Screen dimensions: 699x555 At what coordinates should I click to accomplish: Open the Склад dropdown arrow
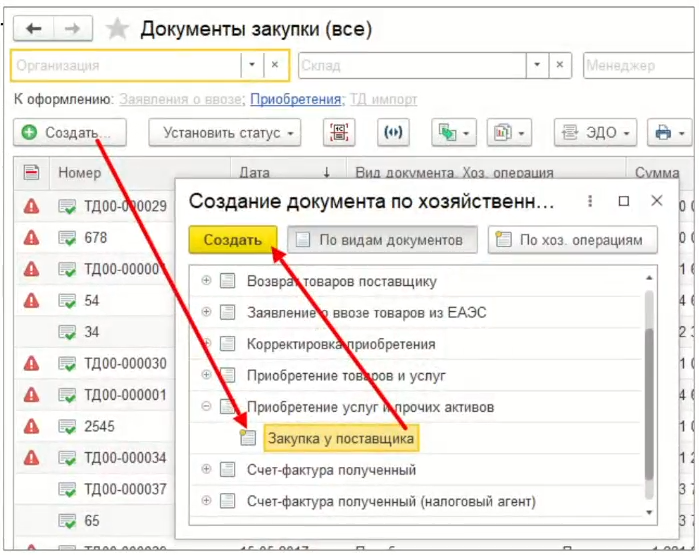tap(537, 65)
